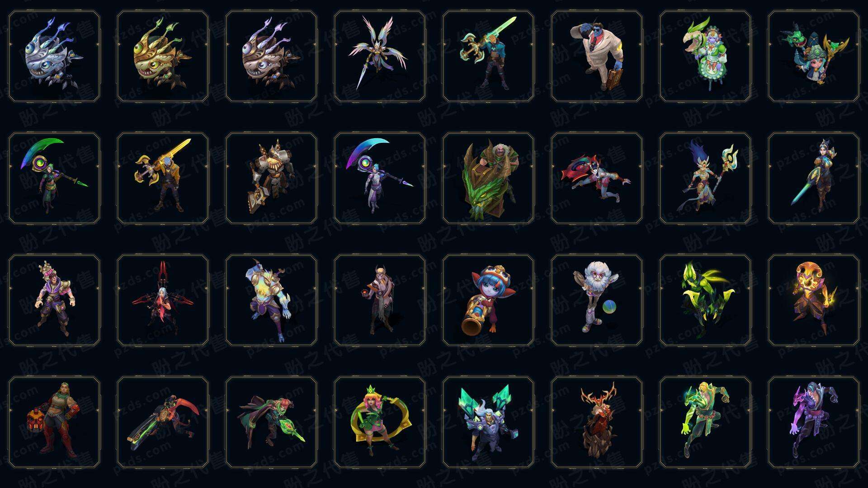The width and height of the screenshot is (868, 488).
Task: Select the golden fish monster skin
Action: 163,56
